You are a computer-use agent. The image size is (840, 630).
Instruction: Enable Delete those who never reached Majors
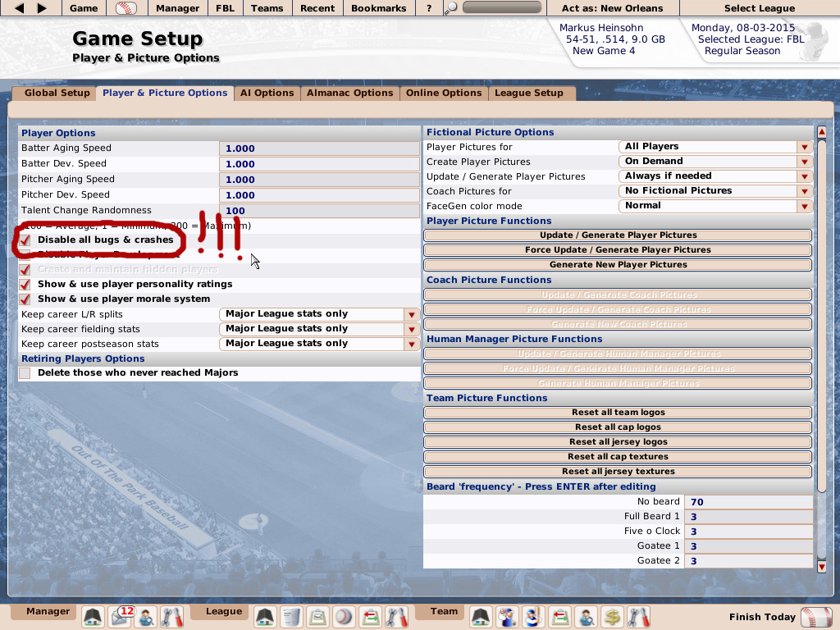(x=25, y=373)
